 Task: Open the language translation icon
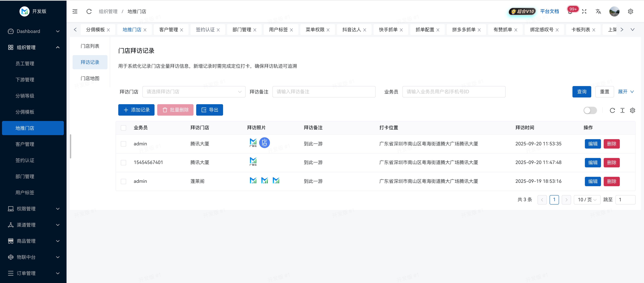click(598, 11)
